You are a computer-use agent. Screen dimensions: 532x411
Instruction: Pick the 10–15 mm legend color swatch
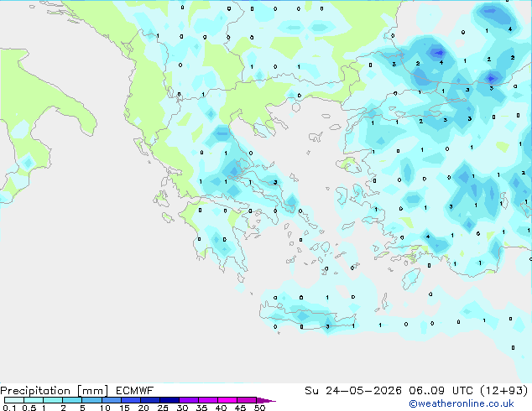click(x=111, y=400)
